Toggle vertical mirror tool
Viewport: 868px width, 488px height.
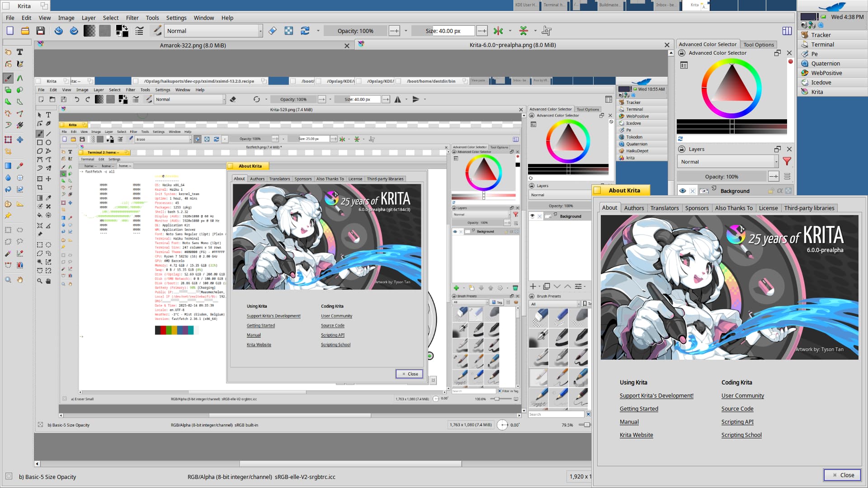point(524,31)
